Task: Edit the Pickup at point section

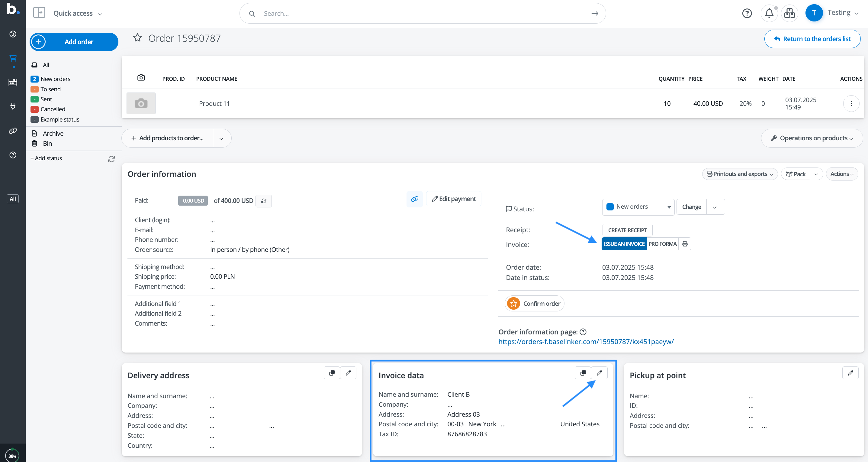Action: point(850,373)
